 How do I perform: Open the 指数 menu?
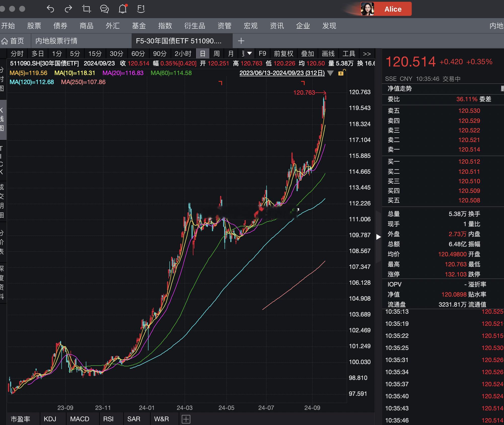[165, 26]
